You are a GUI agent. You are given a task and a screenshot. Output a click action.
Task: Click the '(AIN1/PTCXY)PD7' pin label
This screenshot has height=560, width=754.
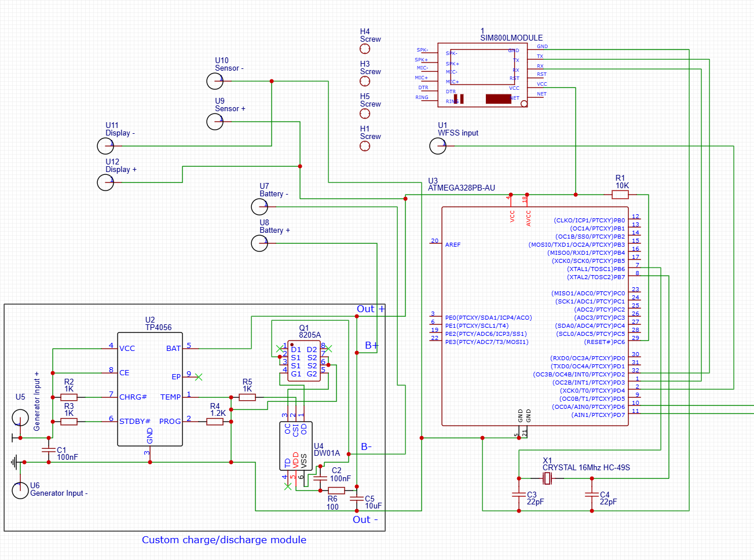coord(598,415)
